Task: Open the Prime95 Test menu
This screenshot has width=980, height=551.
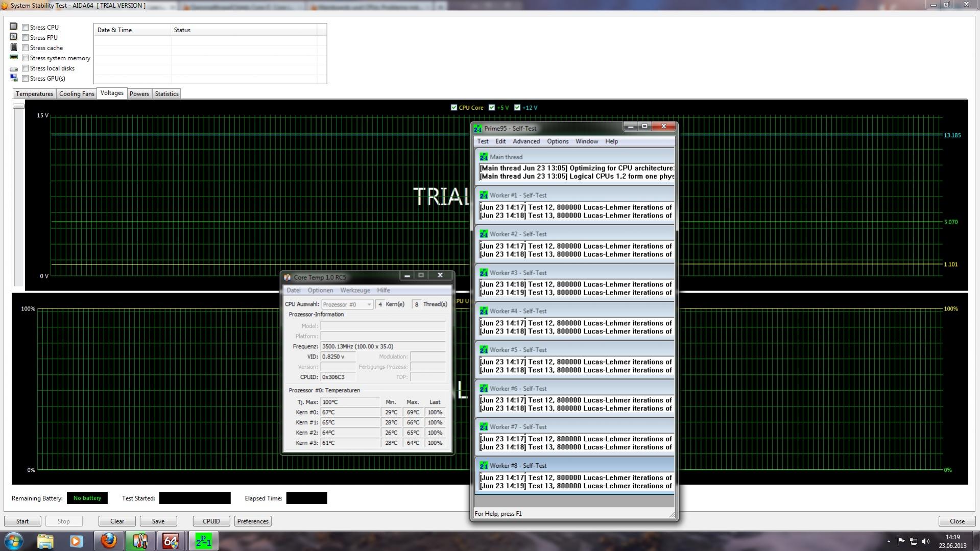Action: [483, 141]
